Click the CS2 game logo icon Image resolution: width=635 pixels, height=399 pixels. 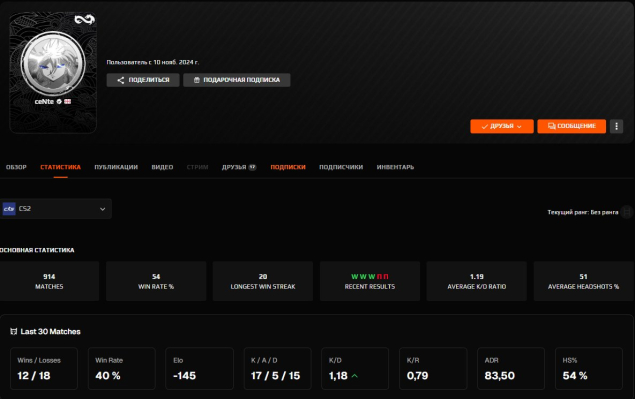(9, 209)
